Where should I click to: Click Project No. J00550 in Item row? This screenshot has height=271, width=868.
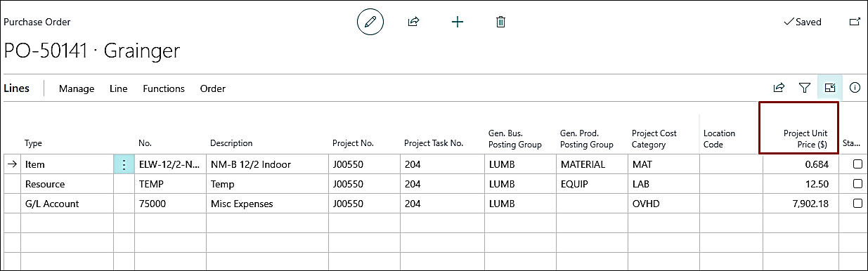tap(364, 164)
